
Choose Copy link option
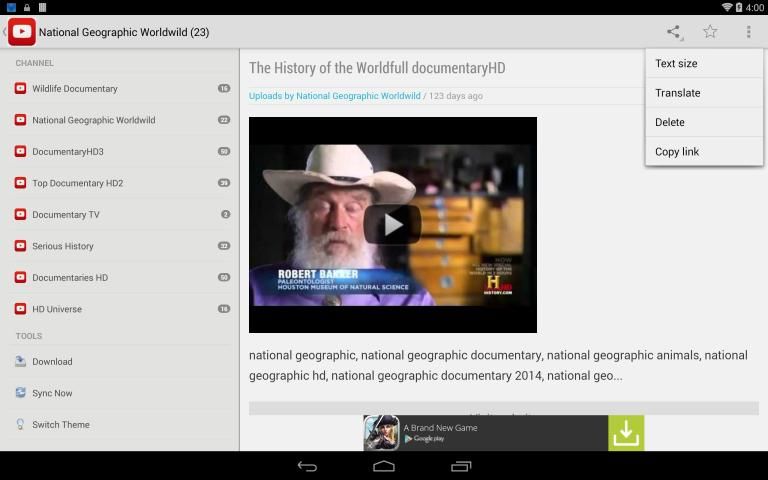677,152
